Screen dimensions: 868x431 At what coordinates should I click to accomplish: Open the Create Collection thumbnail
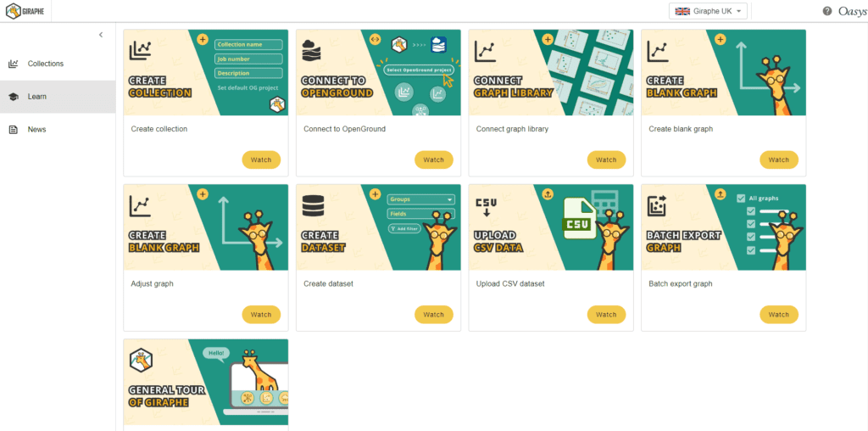click(206, 73)
